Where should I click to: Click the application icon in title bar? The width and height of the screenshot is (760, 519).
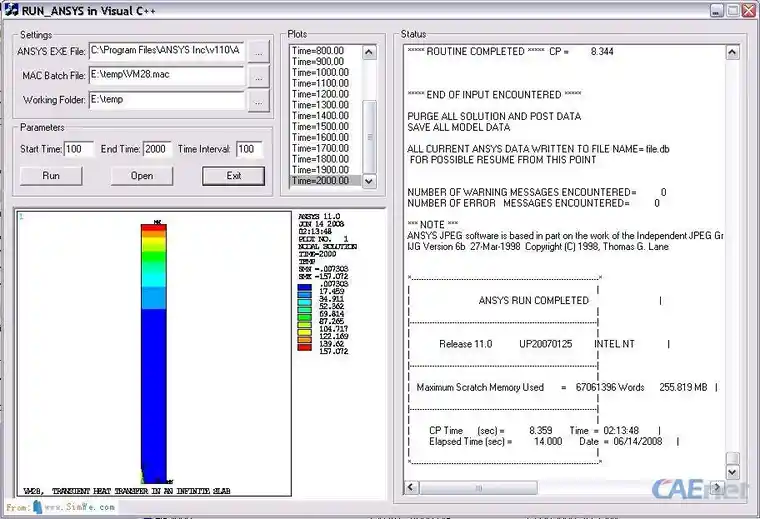tap(12, 10)
